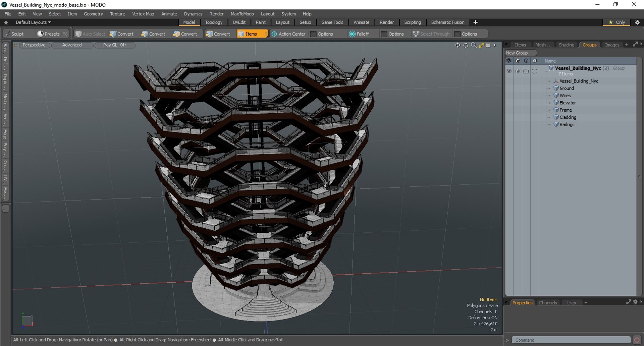Click the first Convert button
The image size is (644, 346).
(x=122, y=34)
